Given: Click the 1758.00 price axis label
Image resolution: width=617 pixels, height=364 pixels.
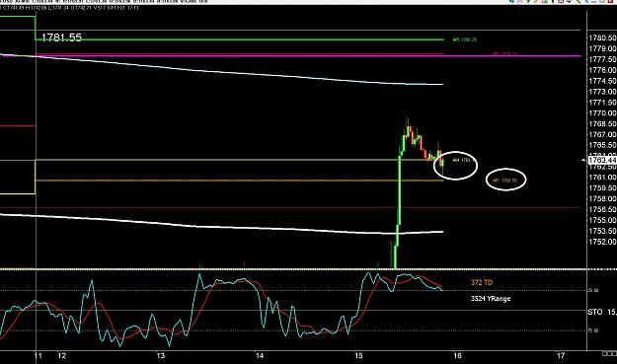Looking at the screenshot, I should [602, 198].
